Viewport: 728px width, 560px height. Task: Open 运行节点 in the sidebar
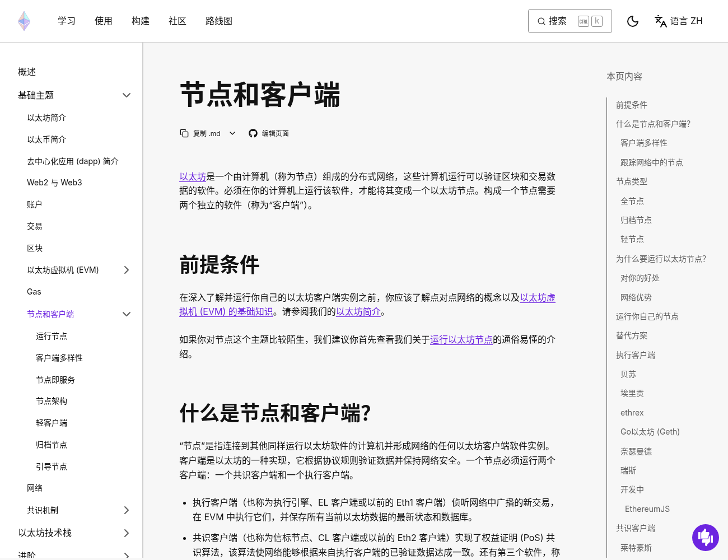click(52, 336)
